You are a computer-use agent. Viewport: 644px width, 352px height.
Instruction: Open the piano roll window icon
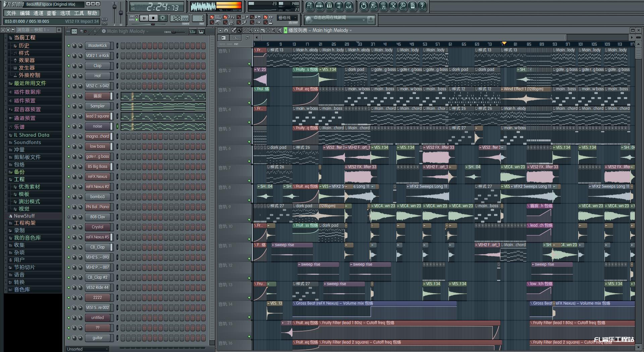point(329,6)
